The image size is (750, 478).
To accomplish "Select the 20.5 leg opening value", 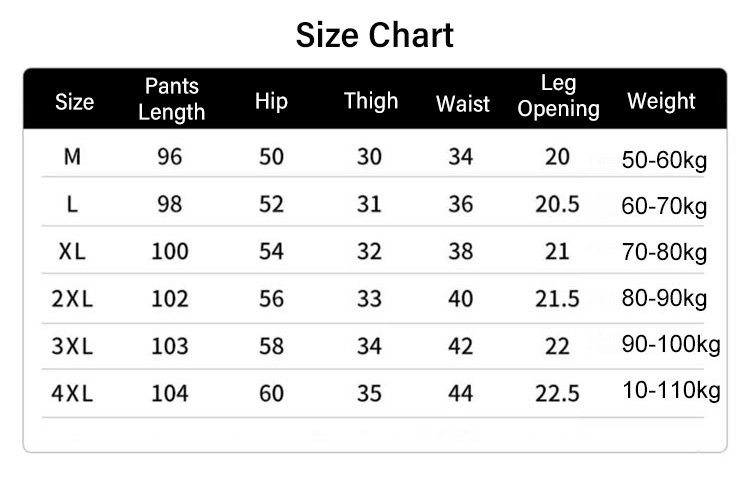I will (x=557, y=204).
